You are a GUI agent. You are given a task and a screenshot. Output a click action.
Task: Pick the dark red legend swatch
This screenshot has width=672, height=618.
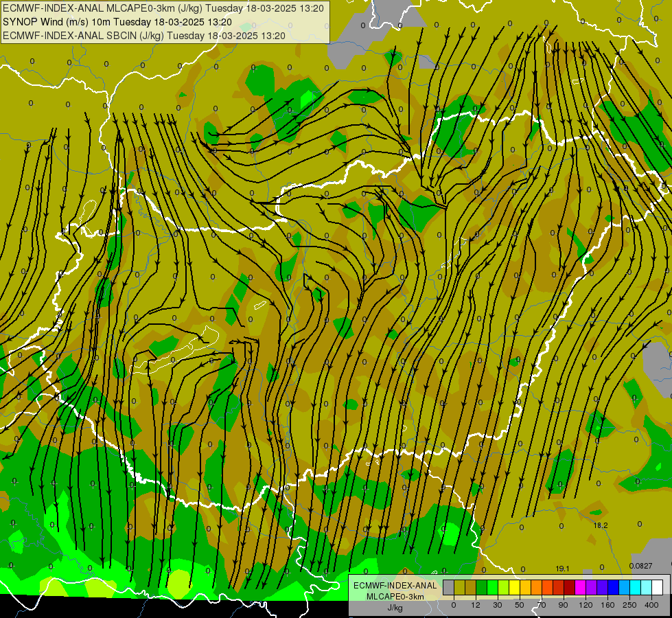tap(570, 588)
